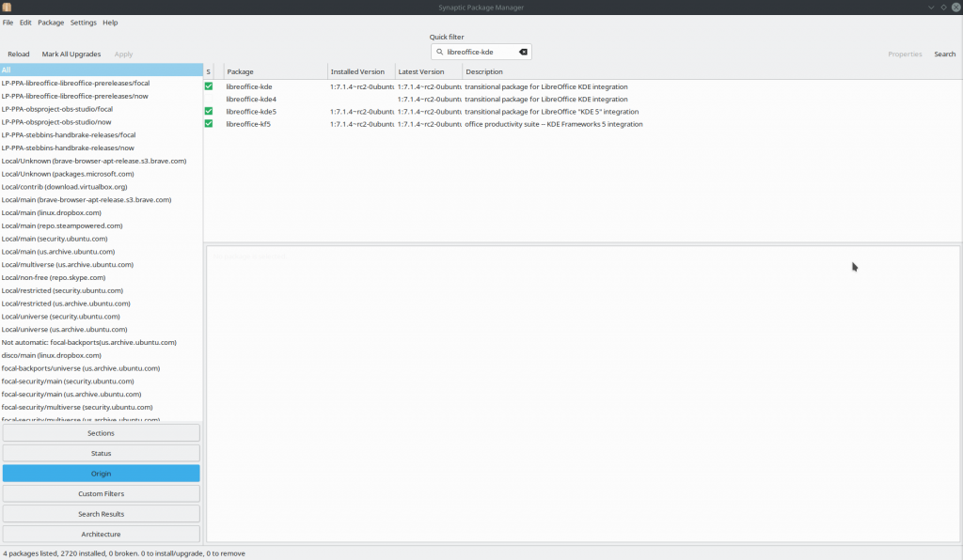Select Local/restricted (security.ubuntu.com) origin
963x560 pixels.
click(x=62, y=290)
